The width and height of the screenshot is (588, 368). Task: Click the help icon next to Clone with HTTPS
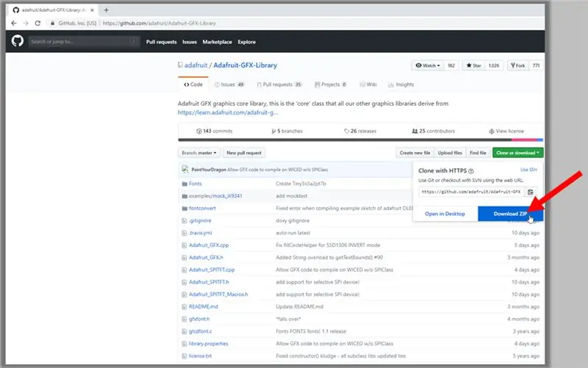(471, 171)
